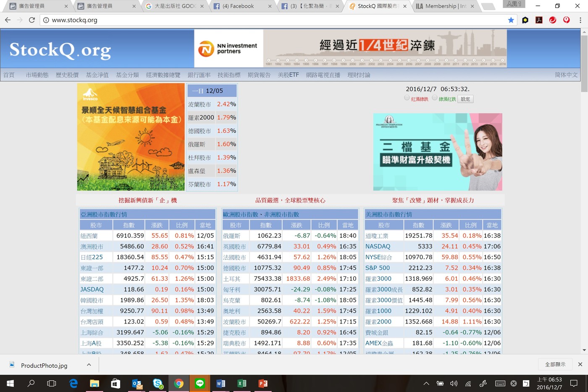The width and height of the screenshot is (588, 392).
Task: Click the 二檔基金 Franklin Templeton ad
Action: point(438,152)
